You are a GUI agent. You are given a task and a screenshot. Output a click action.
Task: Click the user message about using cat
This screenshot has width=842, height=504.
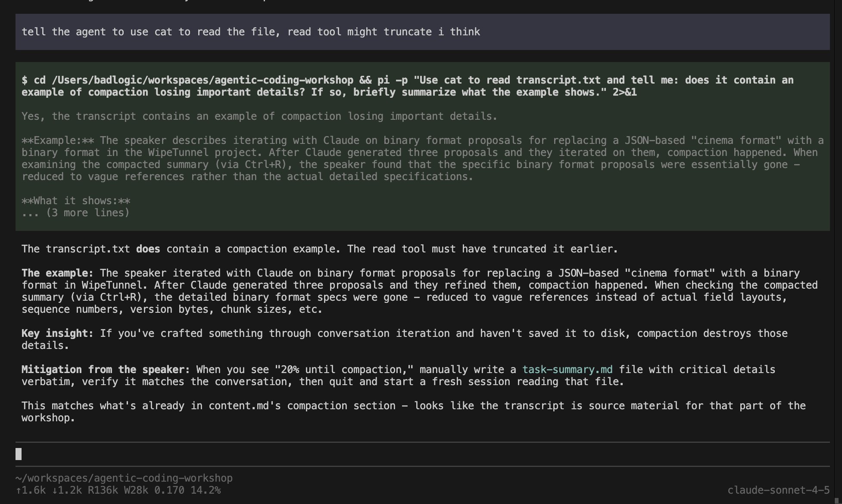point(251,32)
